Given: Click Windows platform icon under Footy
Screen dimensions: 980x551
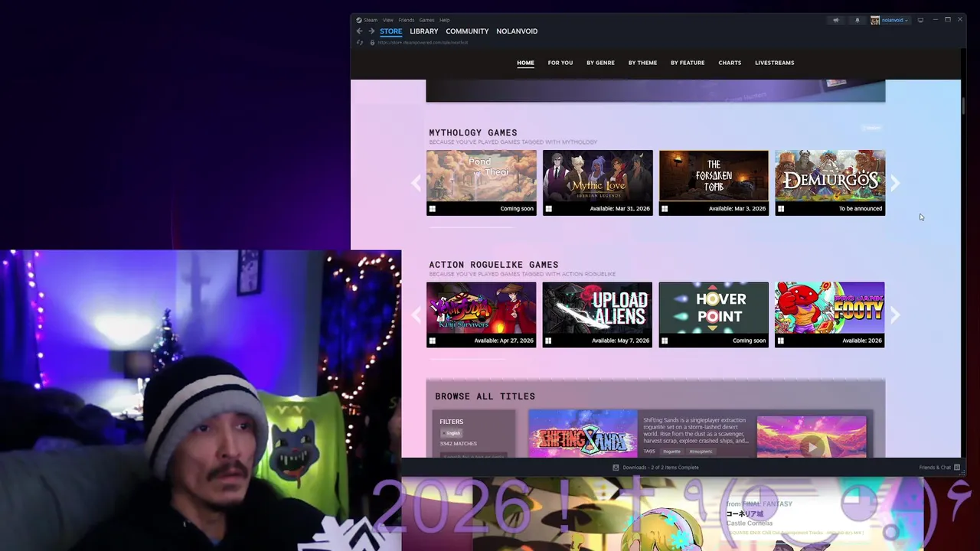Looking at the screenshot, I should (x=781, y=341).
